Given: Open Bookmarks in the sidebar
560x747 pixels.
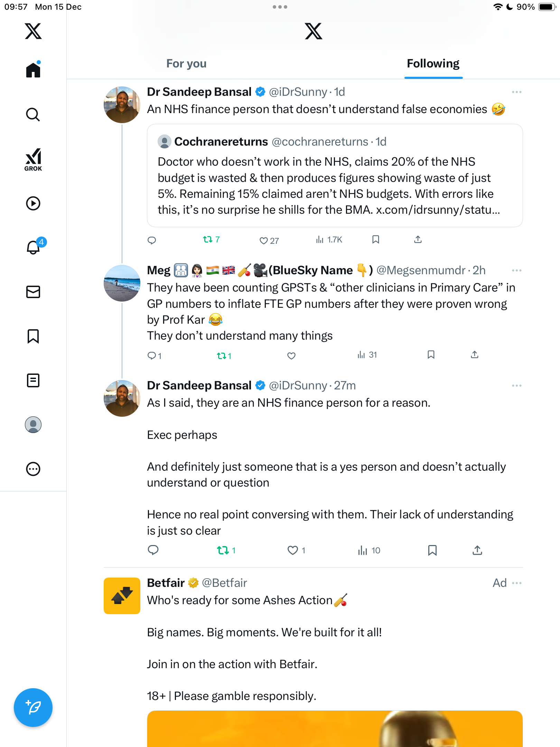Looking at the screenshot, I should [x=33, y=336].
